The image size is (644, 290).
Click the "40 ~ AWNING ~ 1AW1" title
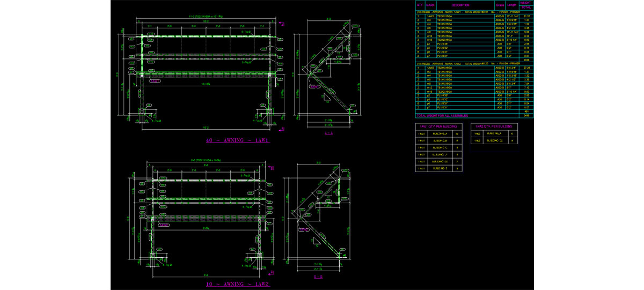coord(237,140)
